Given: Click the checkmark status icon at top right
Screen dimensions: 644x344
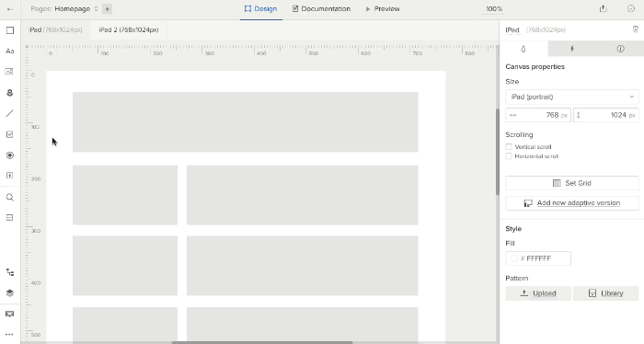Looking at the screenshot, I should (x=631, y=8).
